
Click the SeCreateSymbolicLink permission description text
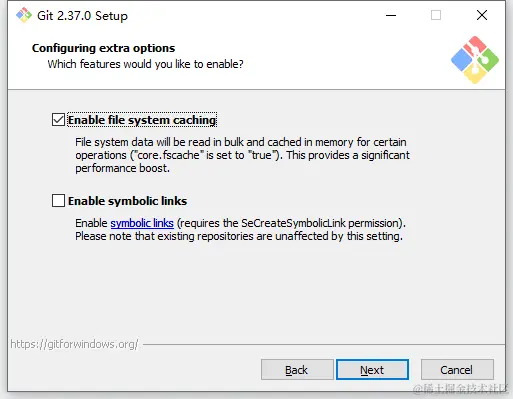(x=240, y=230)
